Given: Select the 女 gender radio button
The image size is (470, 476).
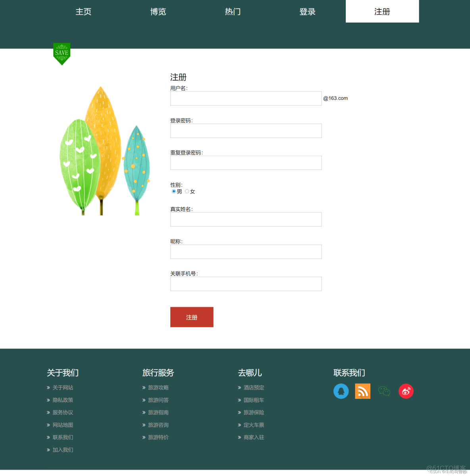Looking at the screenshot, I should [187, 191].
